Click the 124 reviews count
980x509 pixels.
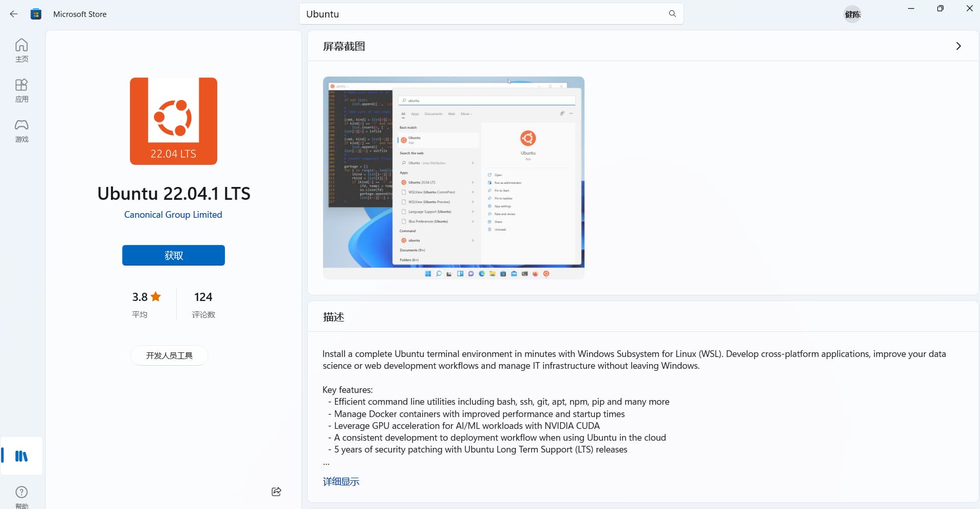pyautogui.click(x=203, y=297)
